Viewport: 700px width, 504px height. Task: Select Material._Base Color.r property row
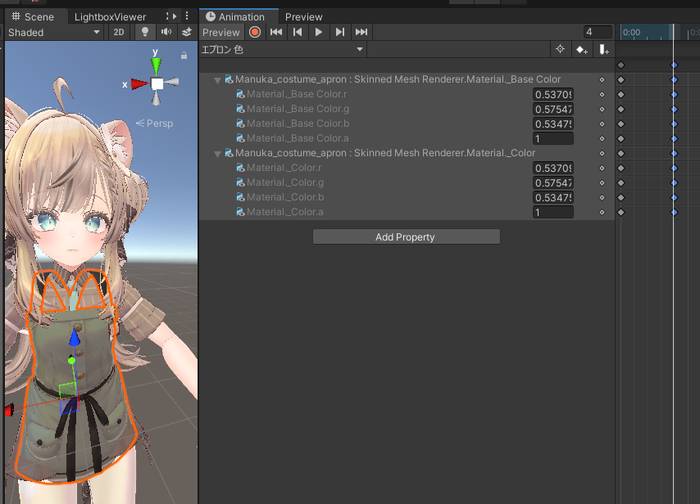click(x=406, y=94)
